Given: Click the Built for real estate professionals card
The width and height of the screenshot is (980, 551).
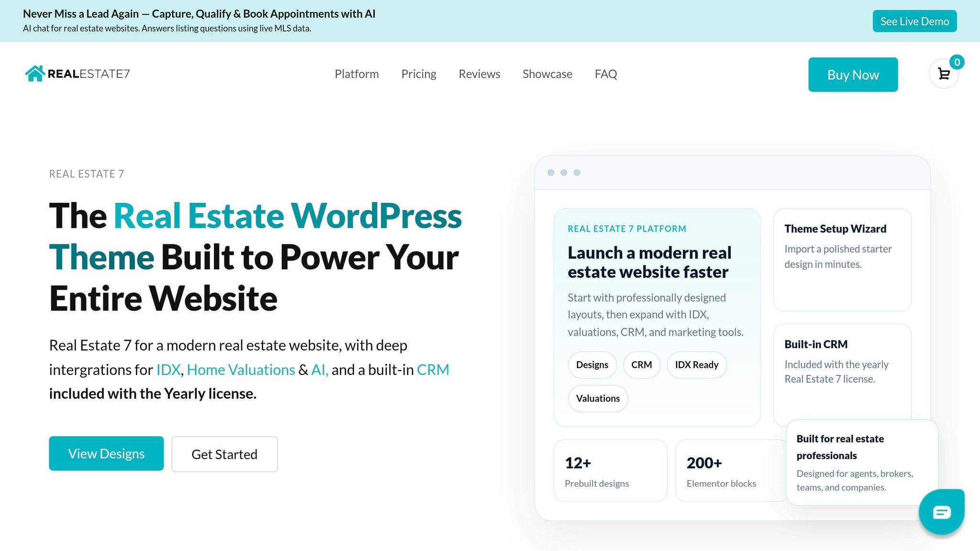Looking at the screenshot, I should pyautogui.click(x=862, y=463).
